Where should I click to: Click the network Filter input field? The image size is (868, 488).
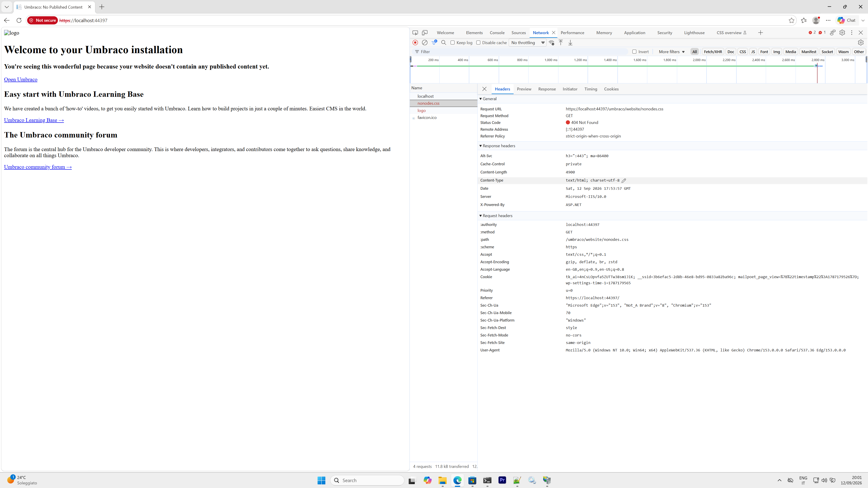(521, 52)
